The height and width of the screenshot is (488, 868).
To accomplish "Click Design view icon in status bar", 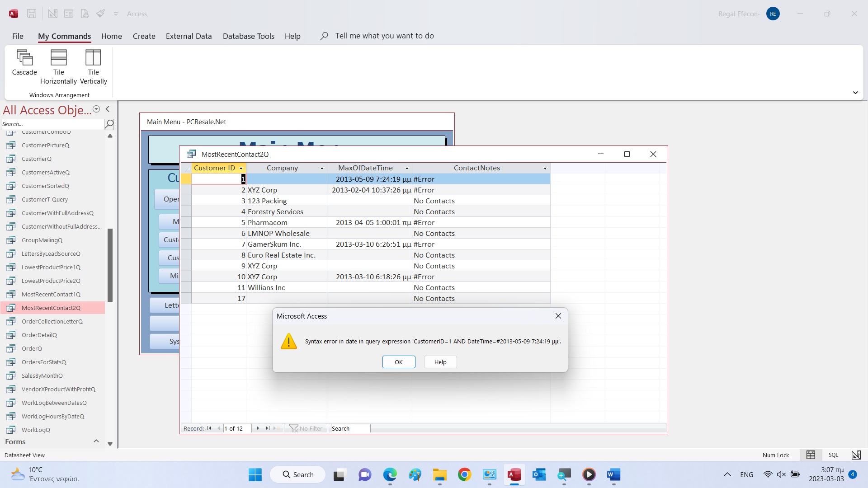I will click(856, 455).
